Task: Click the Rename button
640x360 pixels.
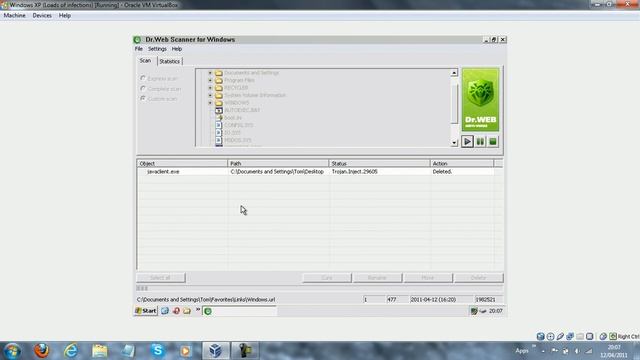Action: point(378,278)
